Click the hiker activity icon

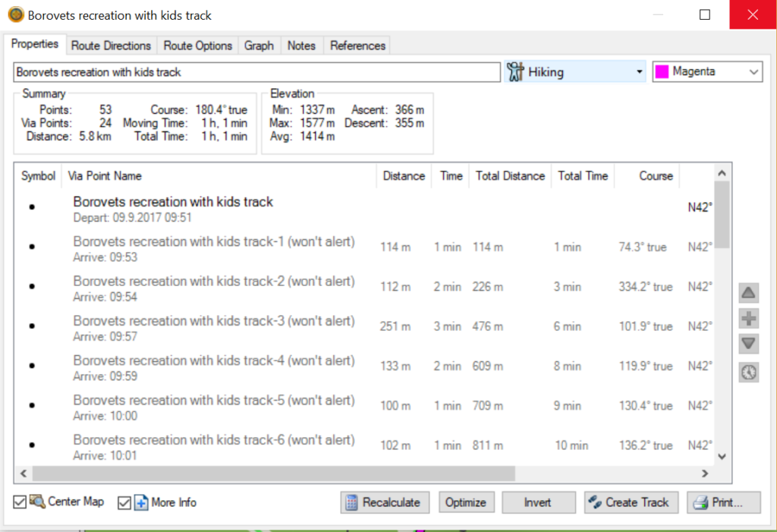[516, 72]
